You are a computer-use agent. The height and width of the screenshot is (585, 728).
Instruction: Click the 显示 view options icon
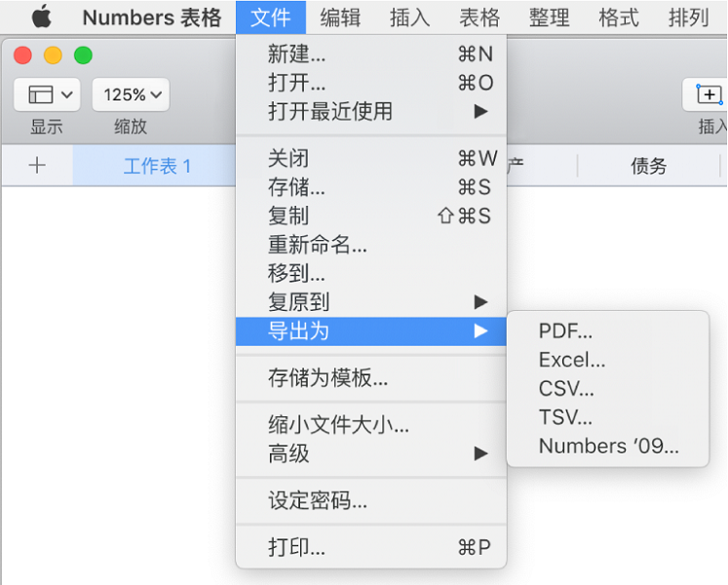click(48, 95)
